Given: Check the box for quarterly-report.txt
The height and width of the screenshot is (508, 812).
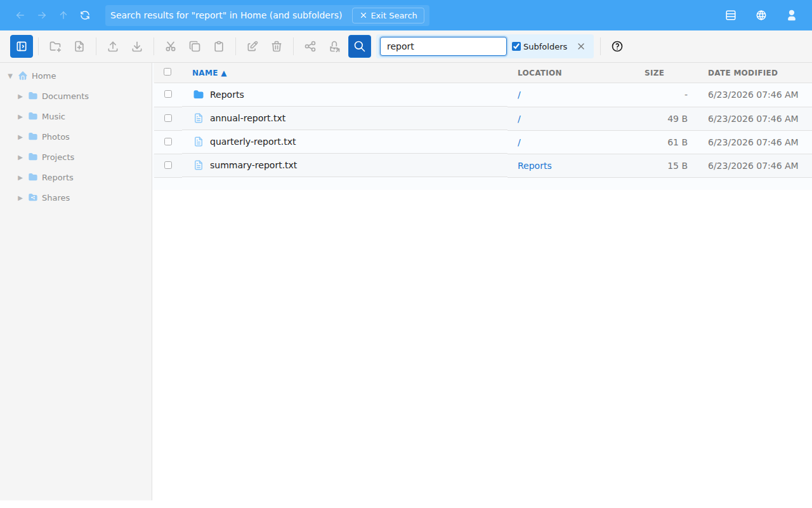Looking at the screenshot, I should [168, 142].
